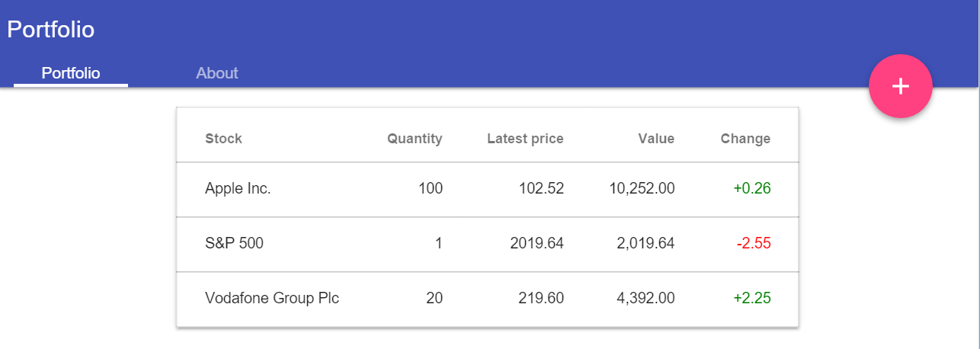Select the Portfolio tab

(71, 73)
